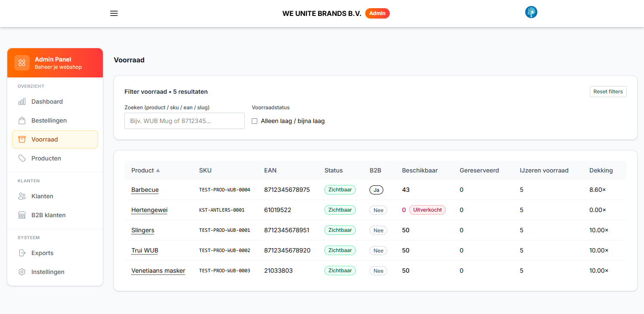Image resolution: width=644 pixels, height=314 pixels.
Task: Change sorting using the Product column arrow
Action: coord(158,170)
